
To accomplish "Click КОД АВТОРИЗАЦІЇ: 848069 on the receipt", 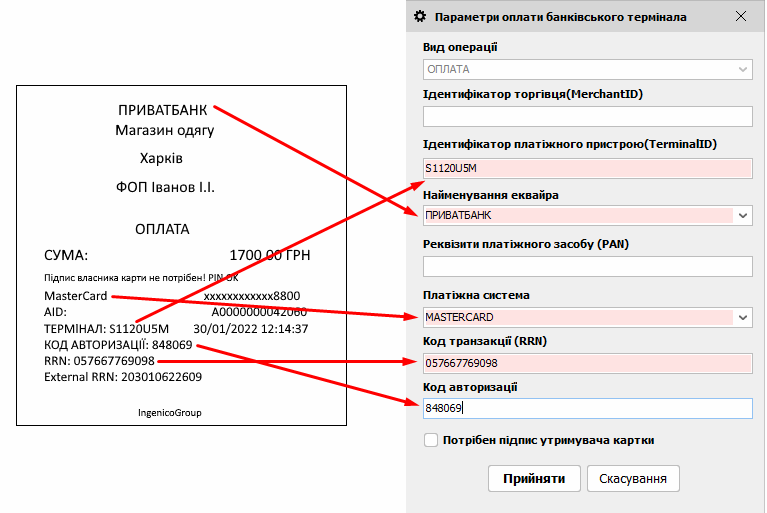I will point(118,345).
